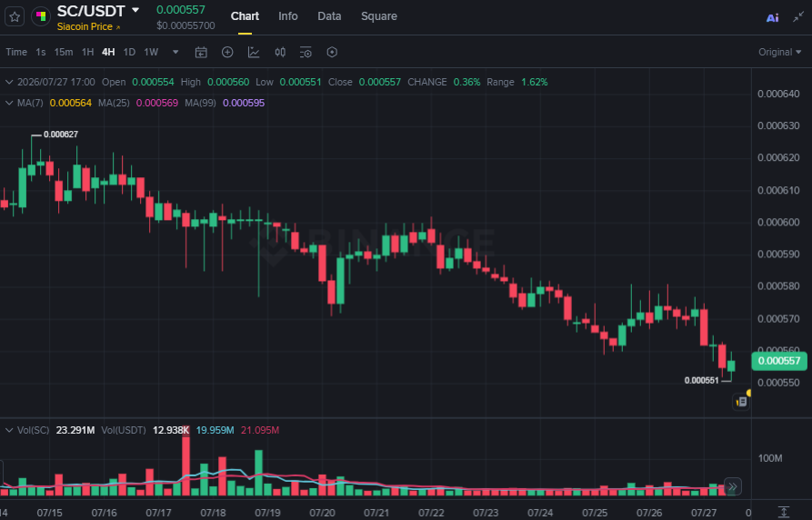This screenshot has width=812, height=520.
Task: Click the MA(99) value 0.000595
Action: click(244, 103)
